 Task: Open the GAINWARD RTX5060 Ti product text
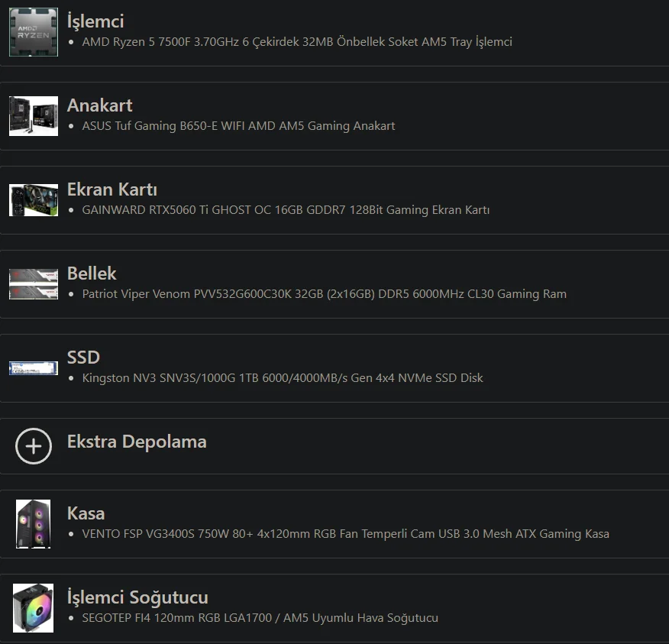tap(286, 210)
